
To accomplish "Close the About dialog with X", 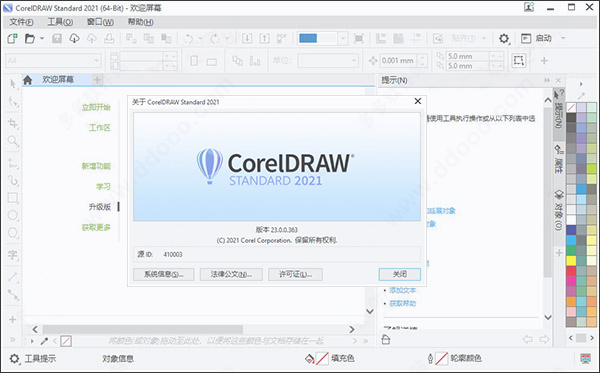I will 417,101.
